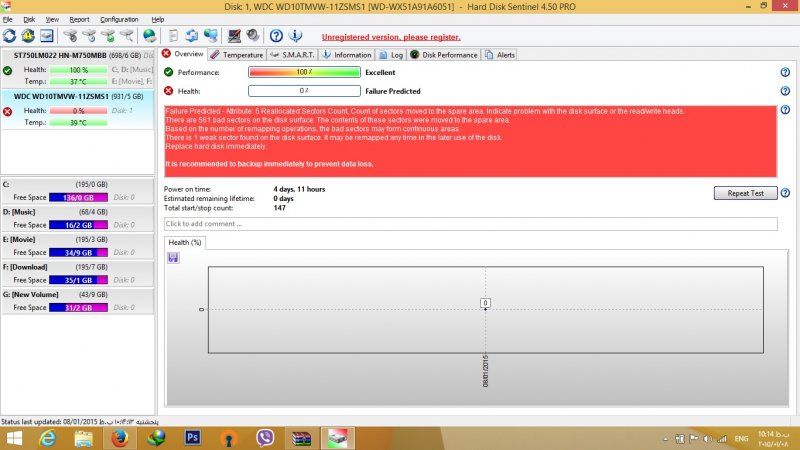Click the save icon above health graph
Viewport: 800px width, 450px height.
point(173,258)
